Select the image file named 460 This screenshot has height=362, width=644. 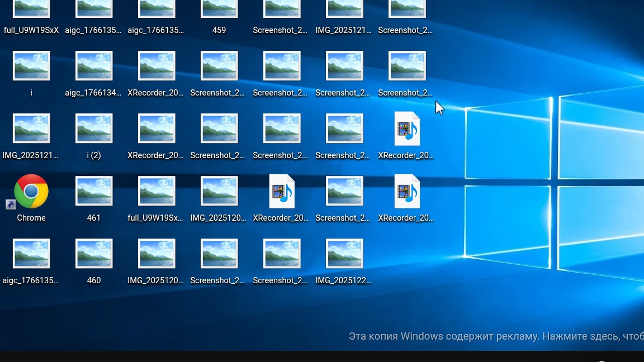pos(94,254)
